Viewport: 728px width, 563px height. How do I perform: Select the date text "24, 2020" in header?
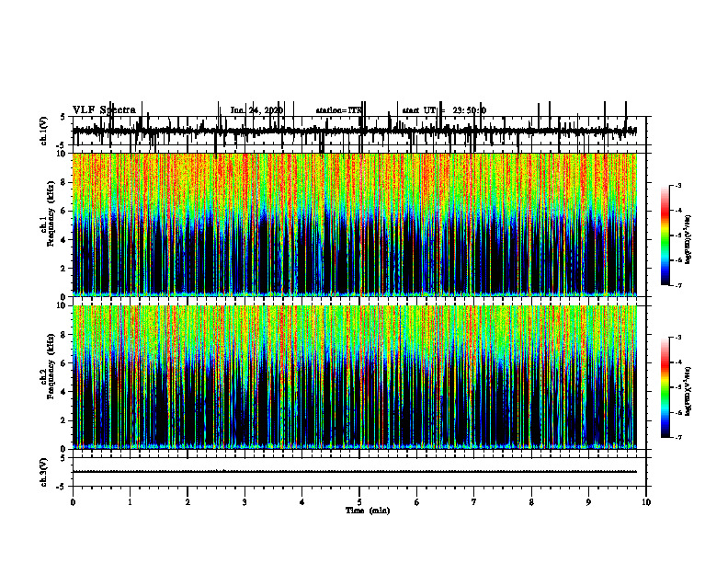(x=265, y=110)
